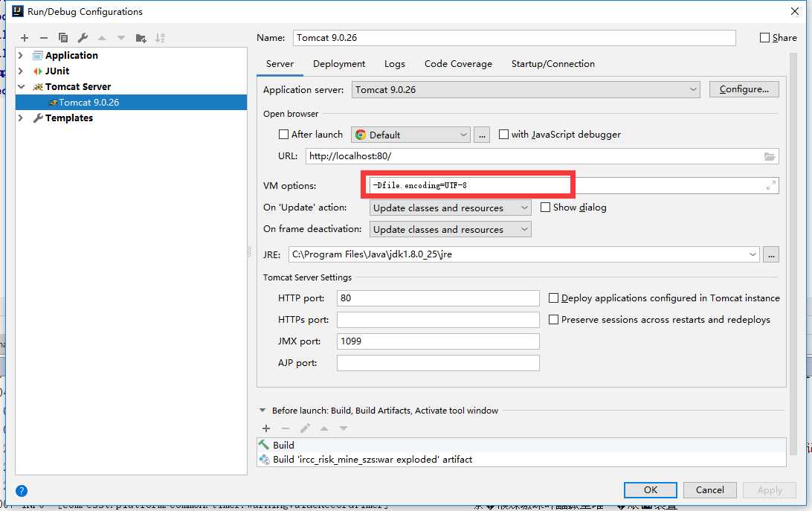Click the Cancel button
The height and width of the screenshot is (511, 812).
[709, 489]
